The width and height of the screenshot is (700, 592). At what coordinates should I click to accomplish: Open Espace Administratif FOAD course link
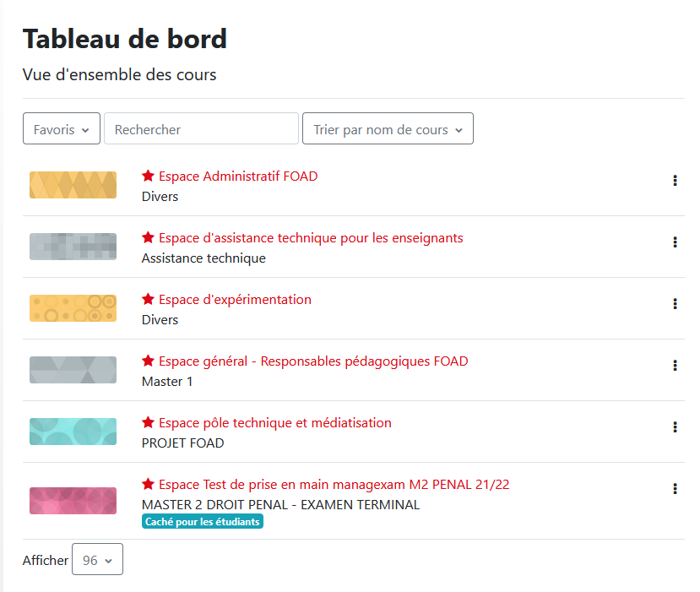pyautogui.click(x=238, y=177)
